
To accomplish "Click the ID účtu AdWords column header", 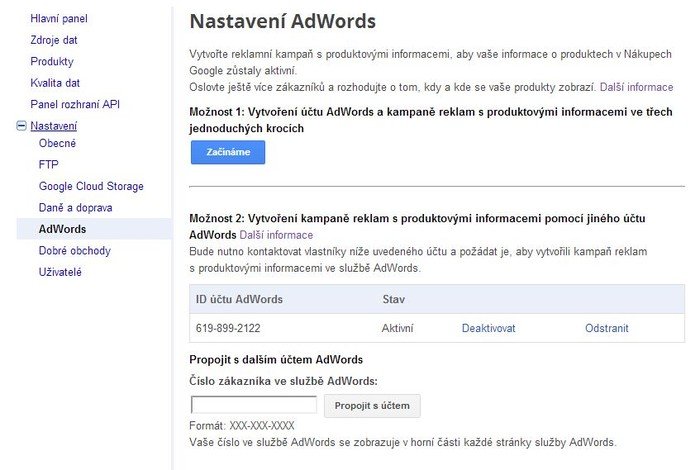I will [239, 299].
